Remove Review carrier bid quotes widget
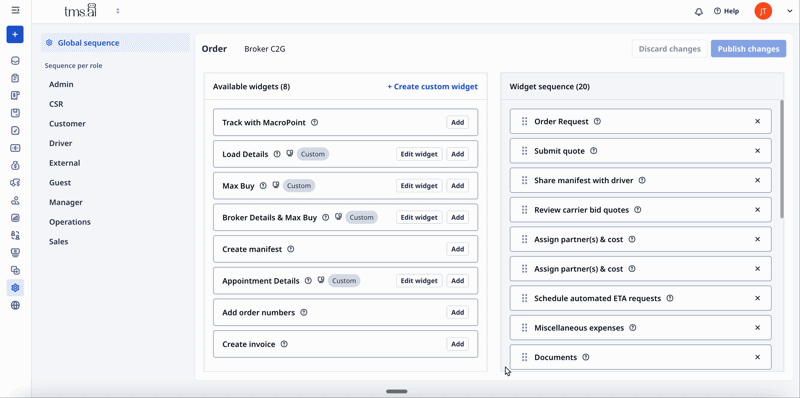The width and height of the screenshot is (800, 398). pyautogui.click(x=757, y=210)
